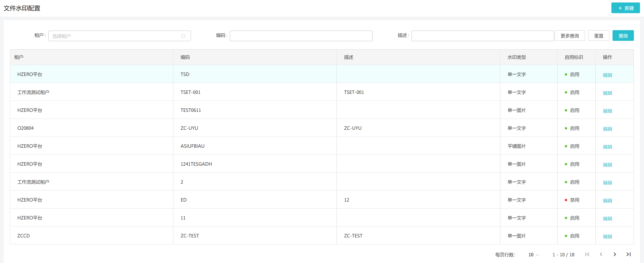Go to the first page

coord(587,254)
